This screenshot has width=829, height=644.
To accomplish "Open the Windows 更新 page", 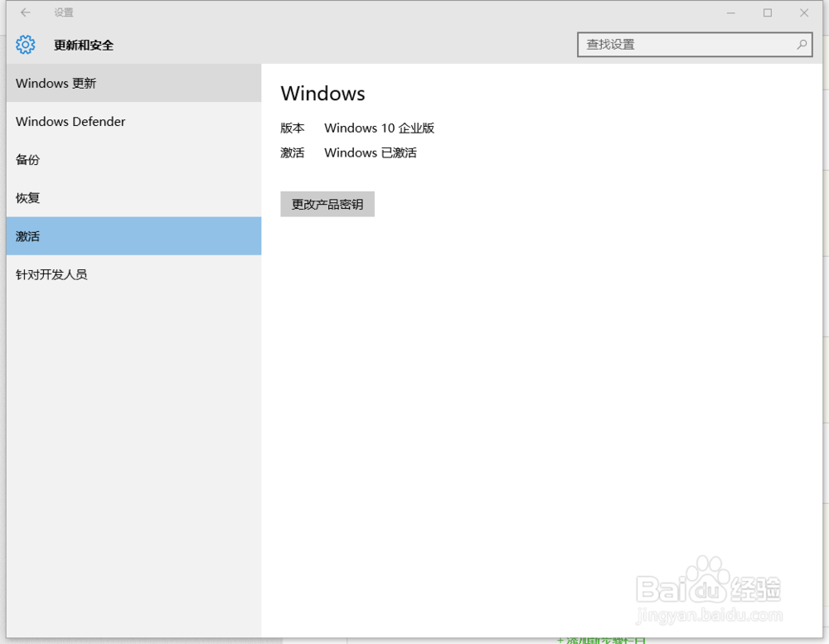I will tap(56, 83).
